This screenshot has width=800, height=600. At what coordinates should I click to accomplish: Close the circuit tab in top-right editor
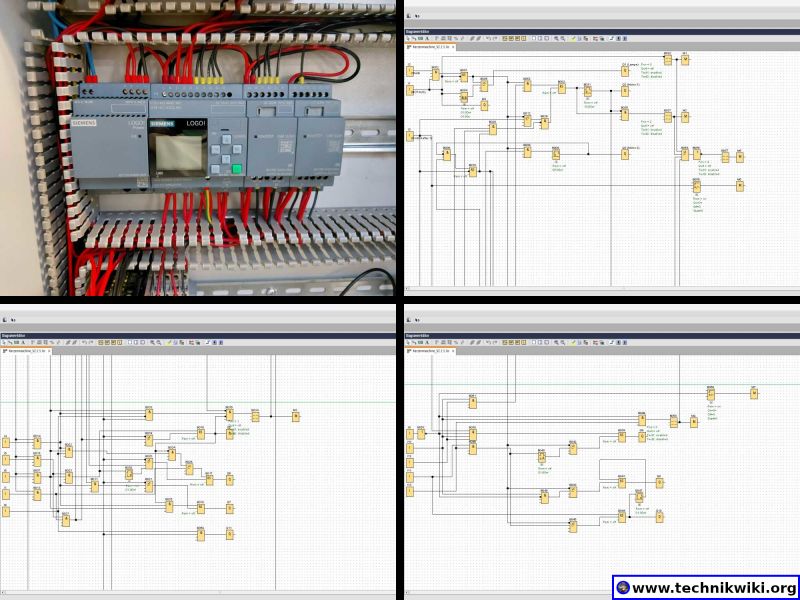click(453, 47)
